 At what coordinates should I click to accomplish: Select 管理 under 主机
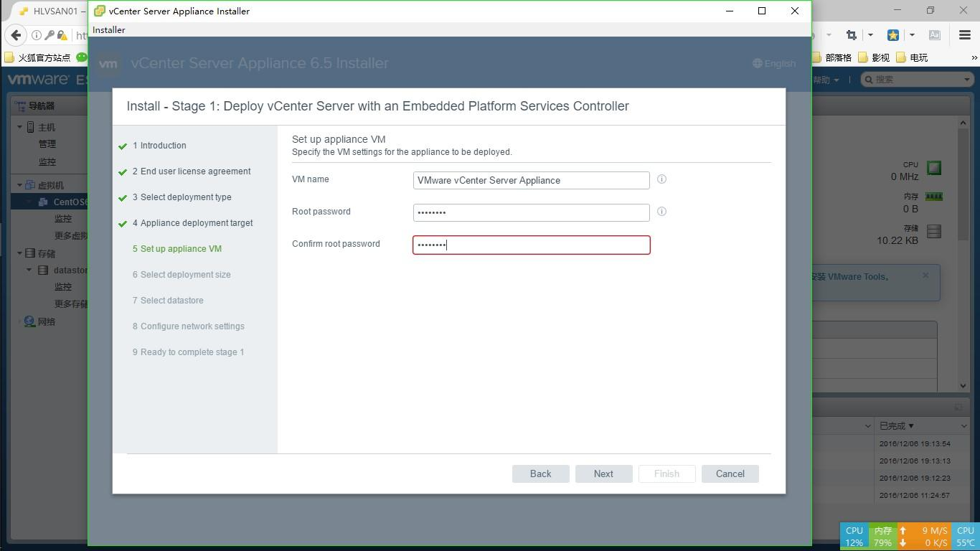(47, 144)
